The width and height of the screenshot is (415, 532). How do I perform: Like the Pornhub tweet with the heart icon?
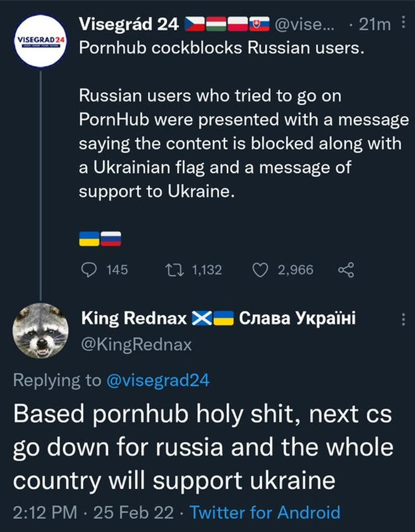click(259, 270)
